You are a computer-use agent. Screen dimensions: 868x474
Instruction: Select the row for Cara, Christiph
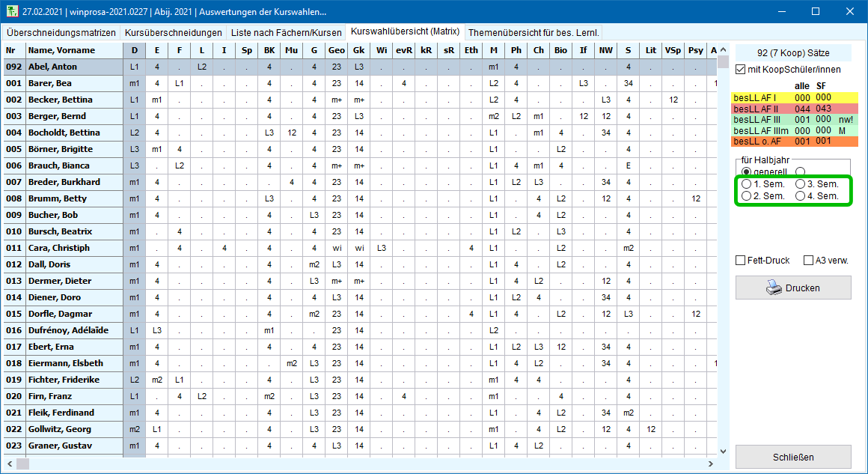(x=73, y=248)
